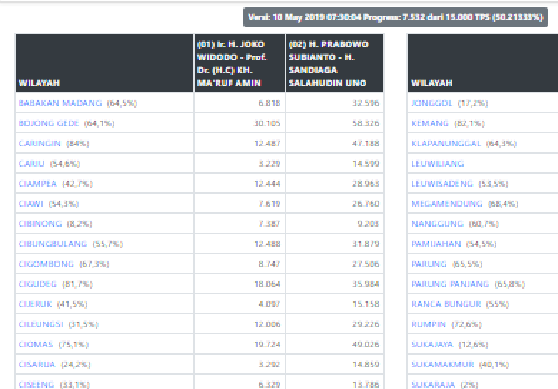Select the CIAMPEA region link
558x389 pixels.
click(x=37, y=184)
